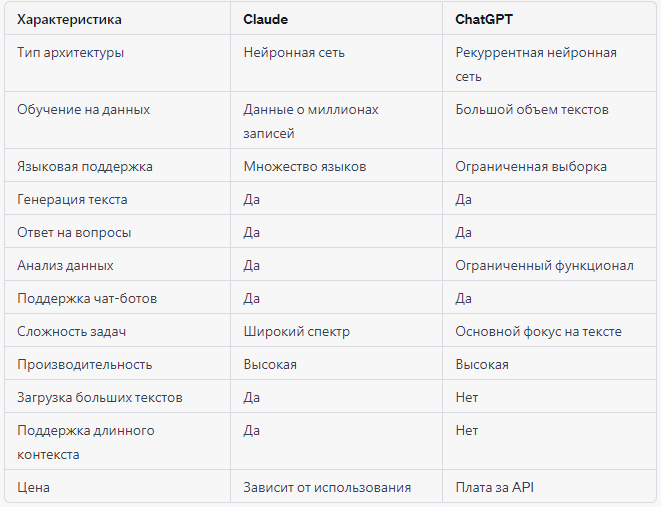Click the 'Основной фокус на тексте' cell
The image size is (661, 507).
click(x=538, y=331)
